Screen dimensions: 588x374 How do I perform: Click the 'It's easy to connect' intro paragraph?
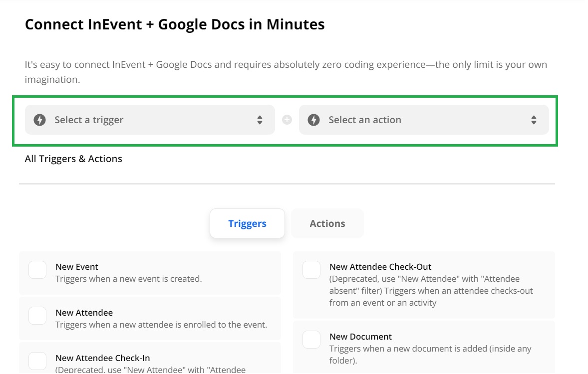tap(286, 72)
